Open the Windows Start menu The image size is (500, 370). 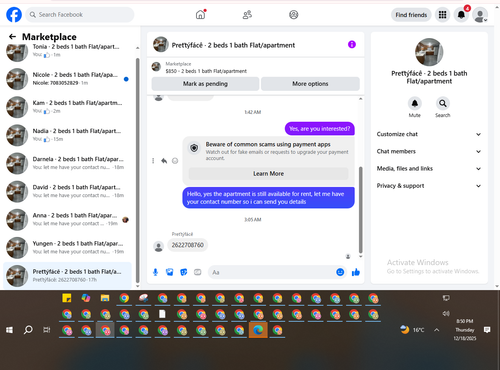click(9, 330)
